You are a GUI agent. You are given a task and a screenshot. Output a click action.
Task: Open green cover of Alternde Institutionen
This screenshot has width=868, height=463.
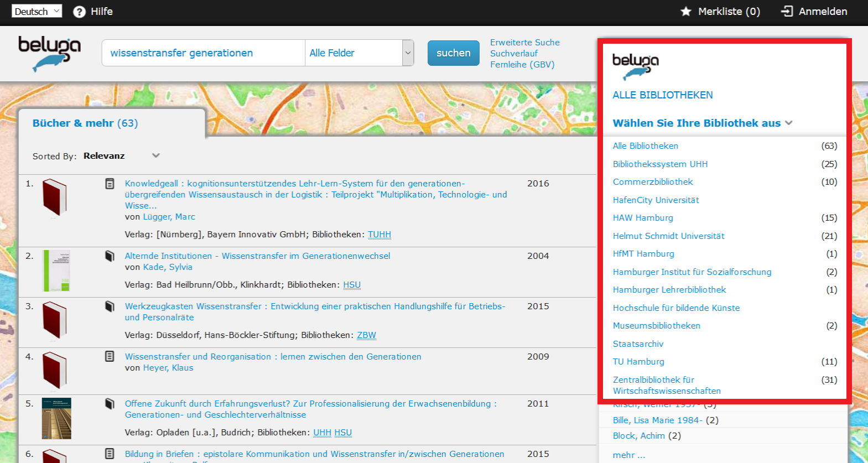[56, 271]
